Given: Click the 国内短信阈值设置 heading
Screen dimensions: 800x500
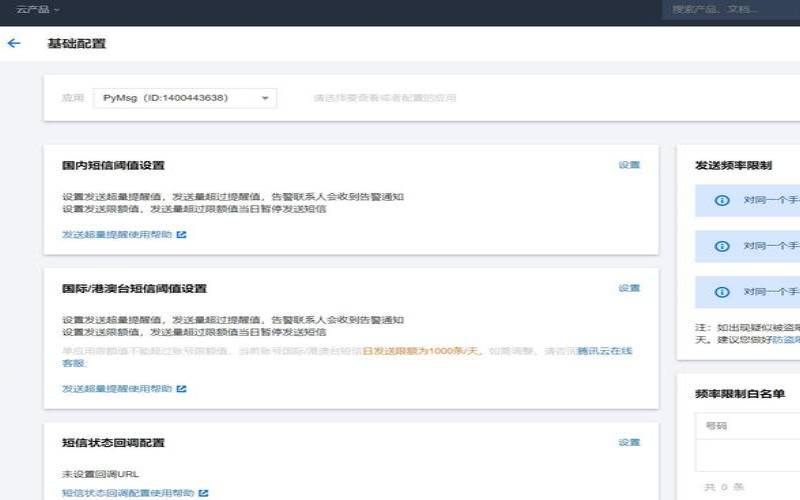Looking at the screenshot, I should tap(113, 165).
